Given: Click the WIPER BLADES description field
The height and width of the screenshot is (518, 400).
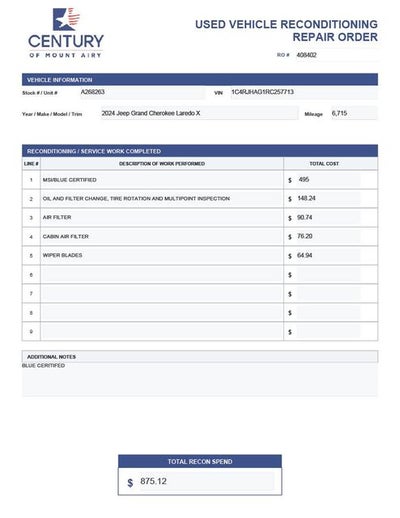Looking at the screenshot, I should click(162, 256).
